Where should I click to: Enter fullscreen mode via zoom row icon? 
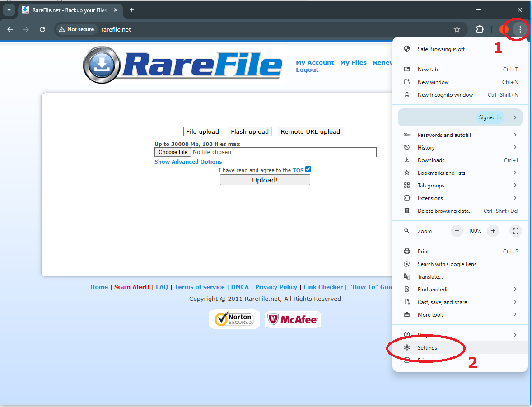pyautogui.click(x=515, y=231)
